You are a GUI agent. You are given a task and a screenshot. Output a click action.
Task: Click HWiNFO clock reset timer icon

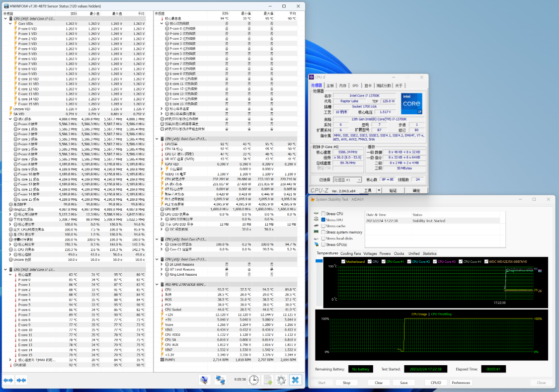[254, 380]
